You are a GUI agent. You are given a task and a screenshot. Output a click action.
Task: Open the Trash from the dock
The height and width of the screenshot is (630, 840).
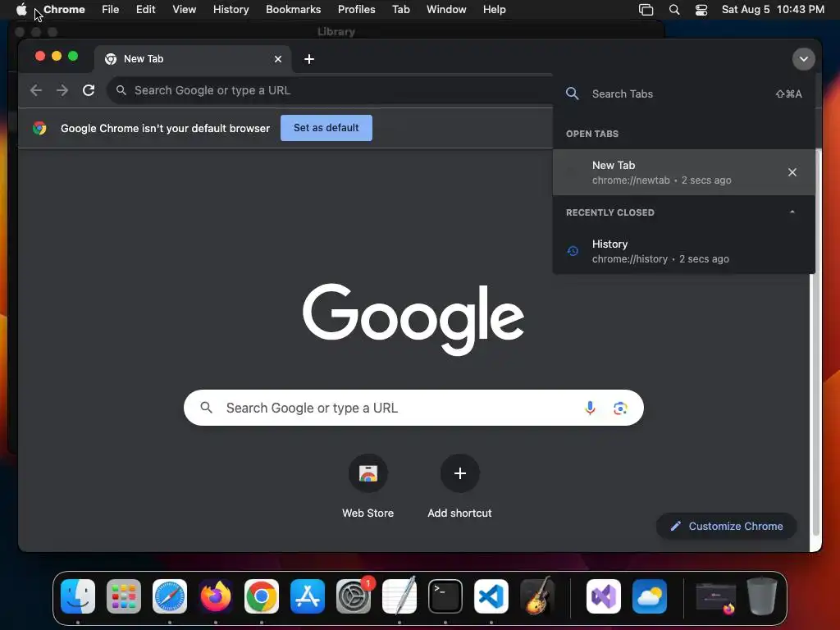pyautogui.click(x=762, y=596)
